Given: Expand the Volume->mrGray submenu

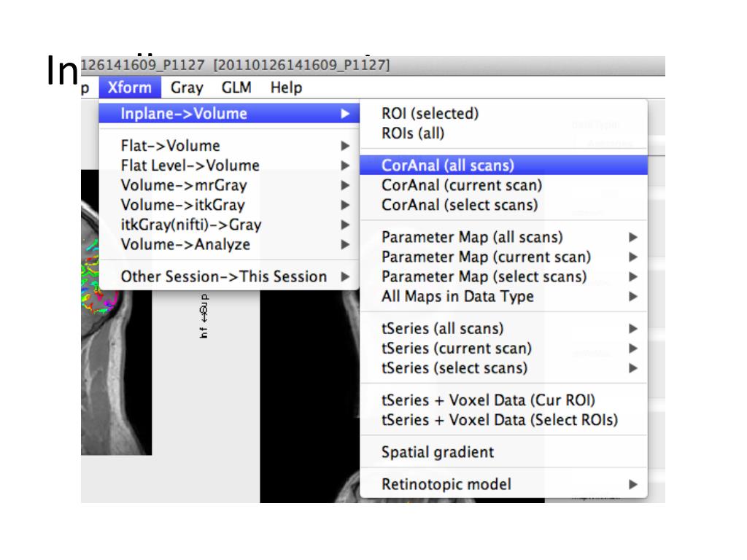Looking at the screenshot, I should [x=229, y=185].
